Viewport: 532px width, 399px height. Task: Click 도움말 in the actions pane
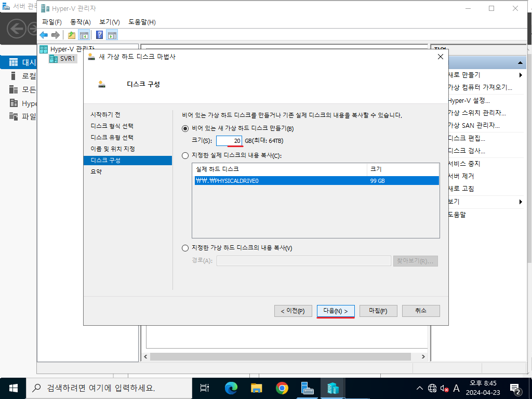click(457, 215)
